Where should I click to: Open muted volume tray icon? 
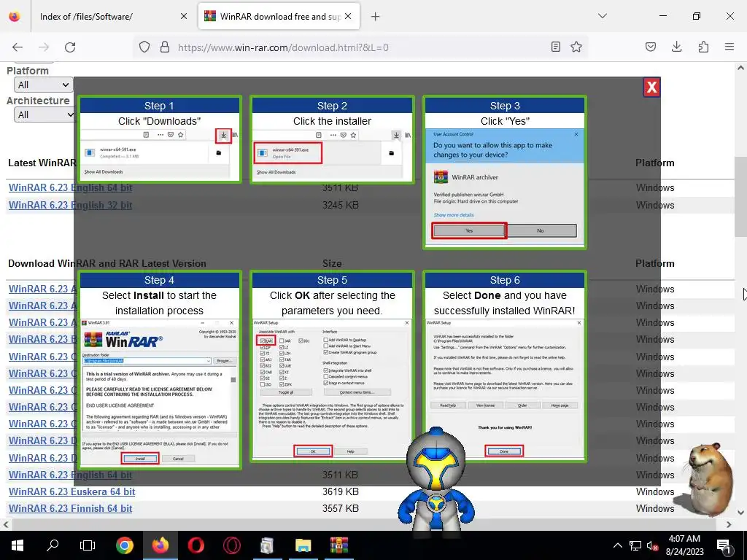652,545
